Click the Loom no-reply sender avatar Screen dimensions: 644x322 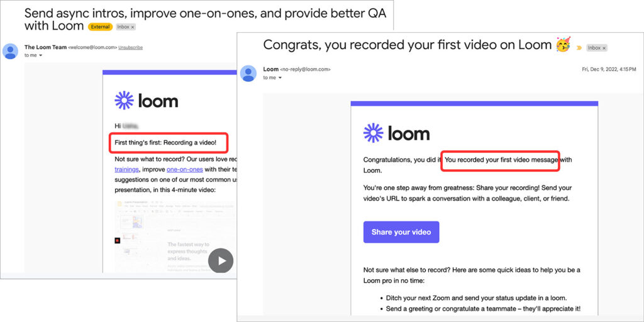coord(248,73)
